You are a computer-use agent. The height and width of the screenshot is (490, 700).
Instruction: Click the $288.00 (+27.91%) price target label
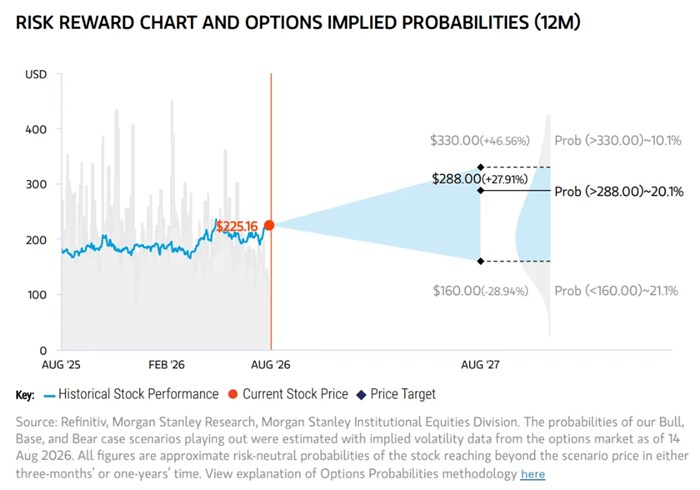coord(480,179)
